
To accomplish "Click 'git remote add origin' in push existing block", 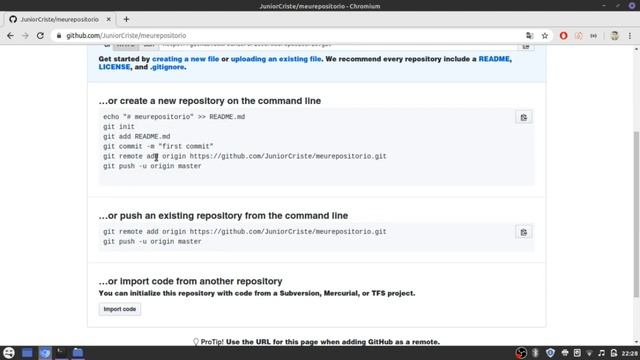I will (x=244, y=231).
